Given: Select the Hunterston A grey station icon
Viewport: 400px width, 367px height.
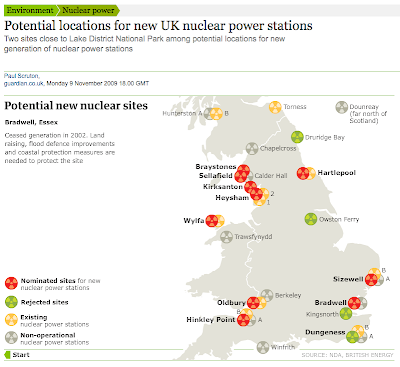Looking at the screenshot, I should (208, 114).
